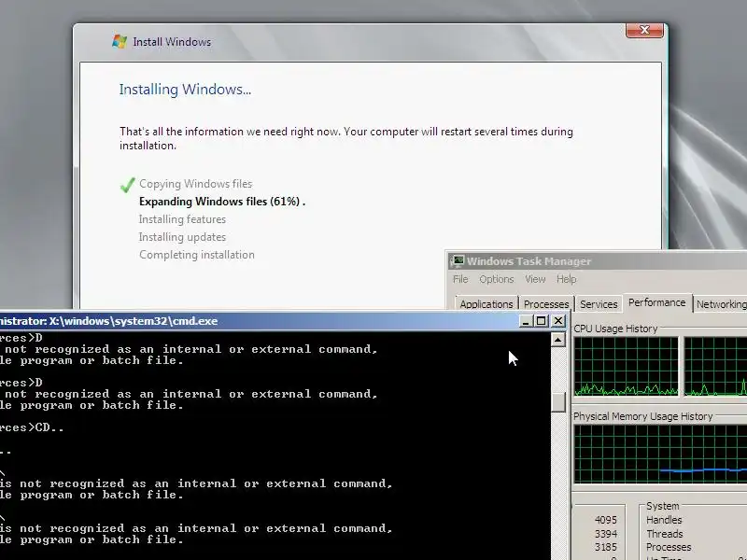Image resolution: width=747 pixels, height=560 pixels.
Task: Maximize the cmd.exe window
Action: coord(542,321)
